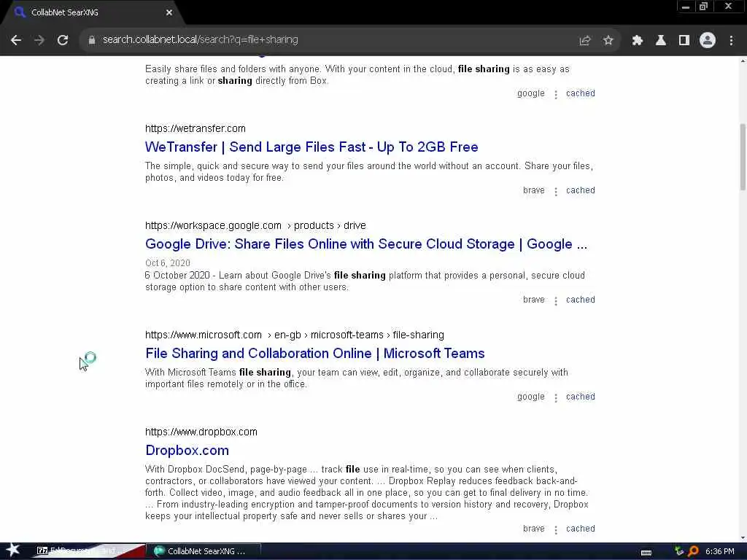Viewport: 747px width, 560px height.
Task: Open the user profile avatar
Action: [708, 41]
